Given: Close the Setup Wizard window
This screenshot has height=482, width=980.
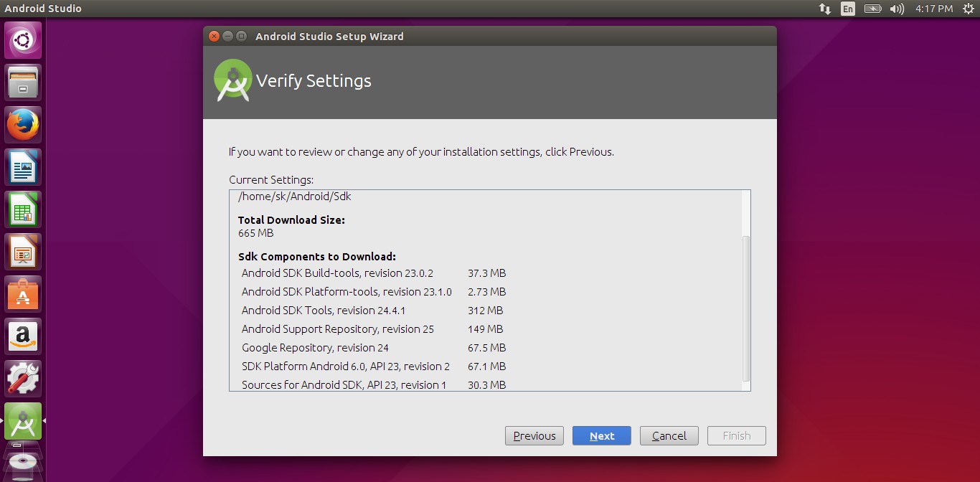Looking at the screenshot, I should [215, 36].
